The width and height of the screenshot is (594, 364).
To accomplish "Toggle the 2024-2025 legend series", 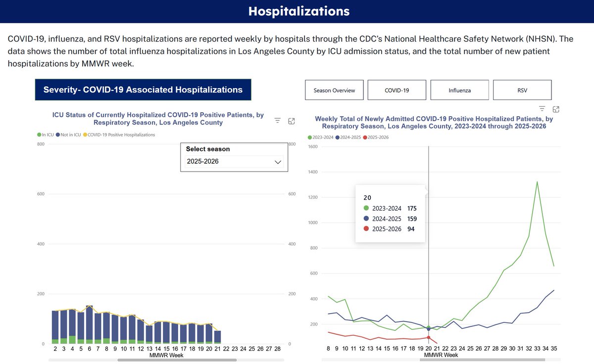I will tap(348, 137).
